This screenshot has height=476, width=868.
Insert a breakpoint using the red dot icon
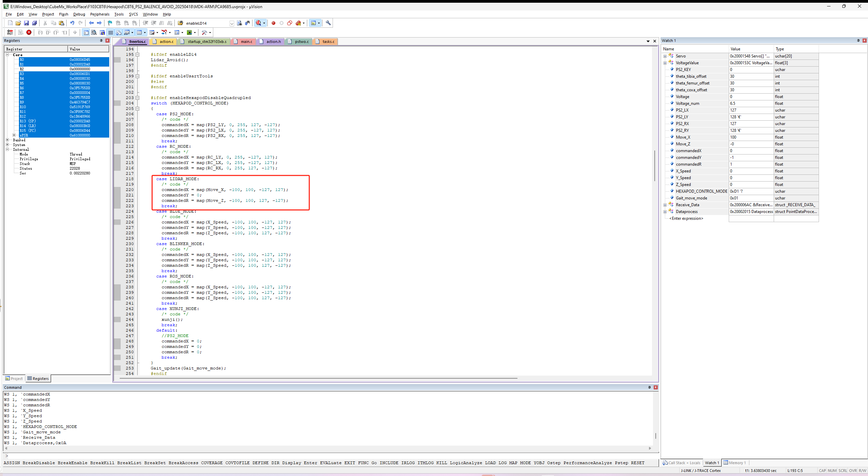click(x=273, y=23)
